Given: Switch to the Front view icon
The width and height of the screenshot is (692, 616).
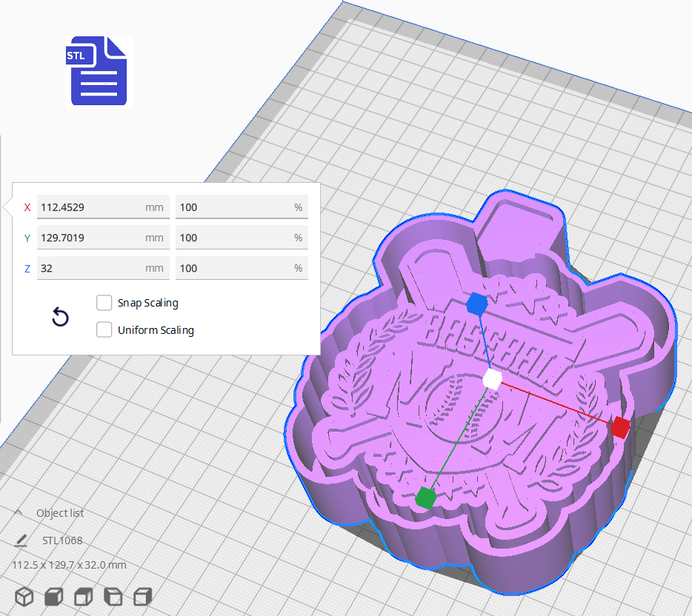Looking at the screenshot, I should (53, 596).
